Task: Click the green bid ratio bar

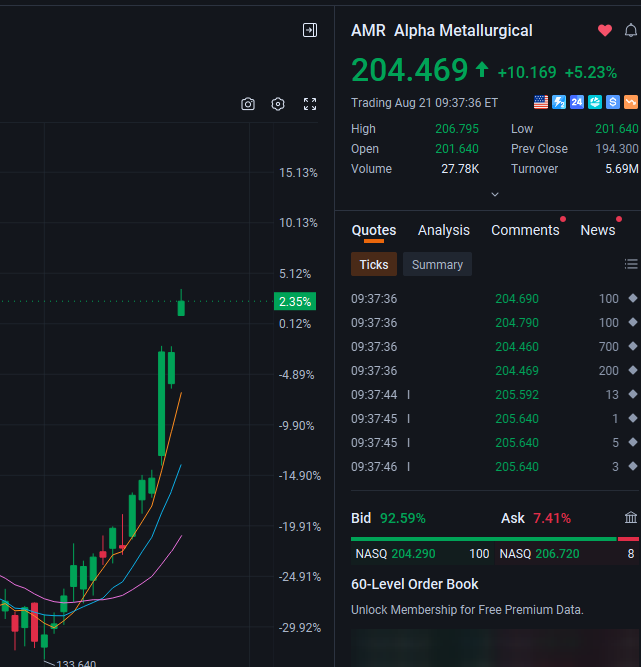Action: tap(484, 539)
